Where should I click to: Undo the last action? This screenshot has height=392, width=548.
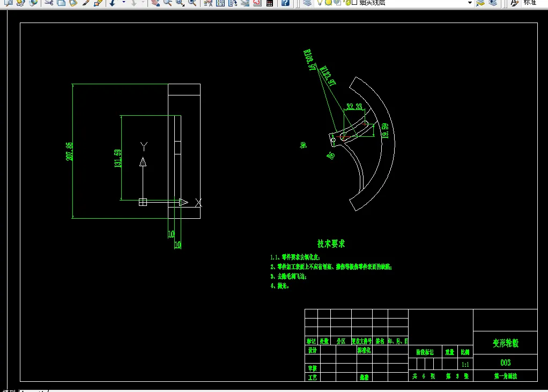click(x=113, y=3)
